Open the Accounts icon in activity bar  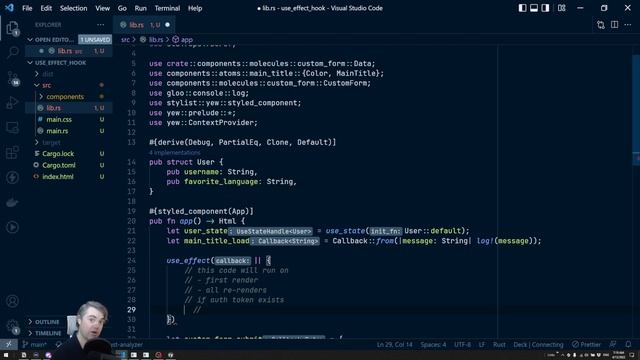coord(12,301)
